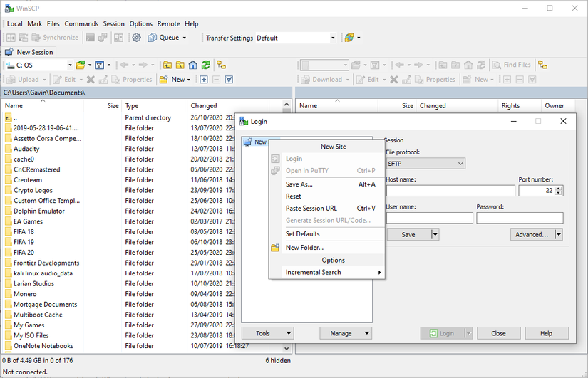Open the File protocol SFTP dropdown

[x=425, y=164]
